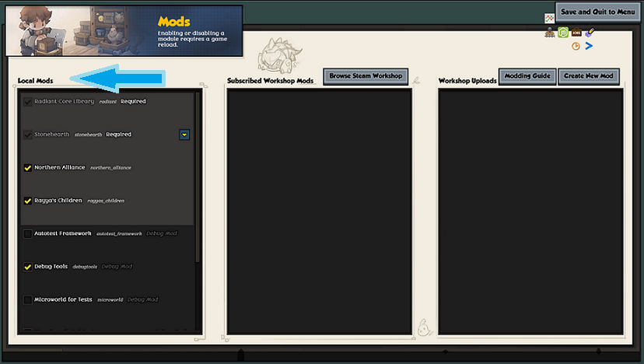Click the Northern Alliance mod name

pyautogui.click(x=60, y=168)
